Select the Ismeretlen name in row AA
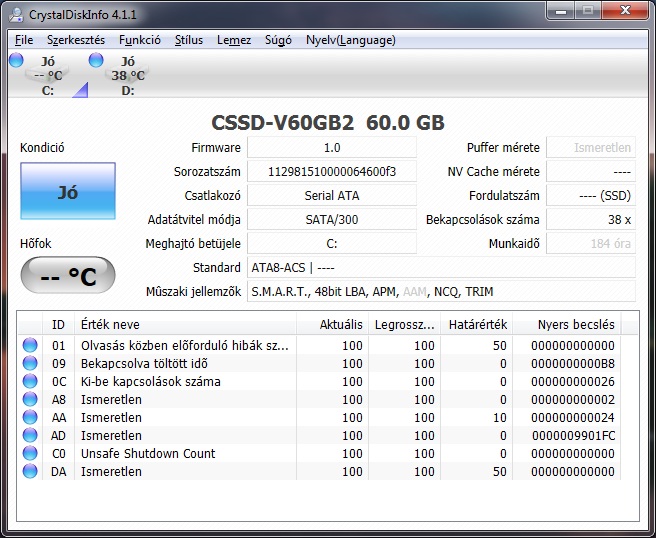Screen dimensions: 656x538 [x=111, y=418]
